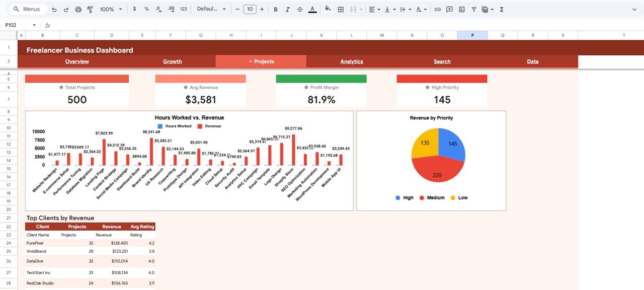Open the text color picker
644x290 pixels.
click(312, 9)
